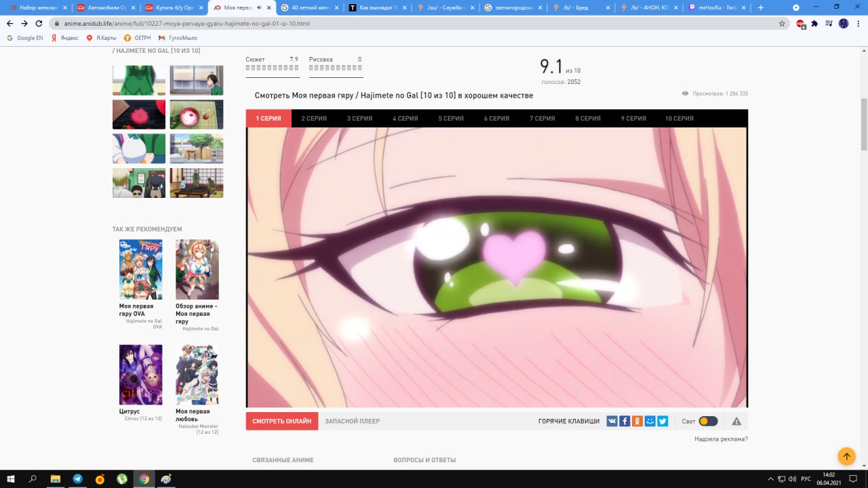868x488 pixels.
Task: Click the video player frame
Action: pyautogui.click(x=496, y=267)
